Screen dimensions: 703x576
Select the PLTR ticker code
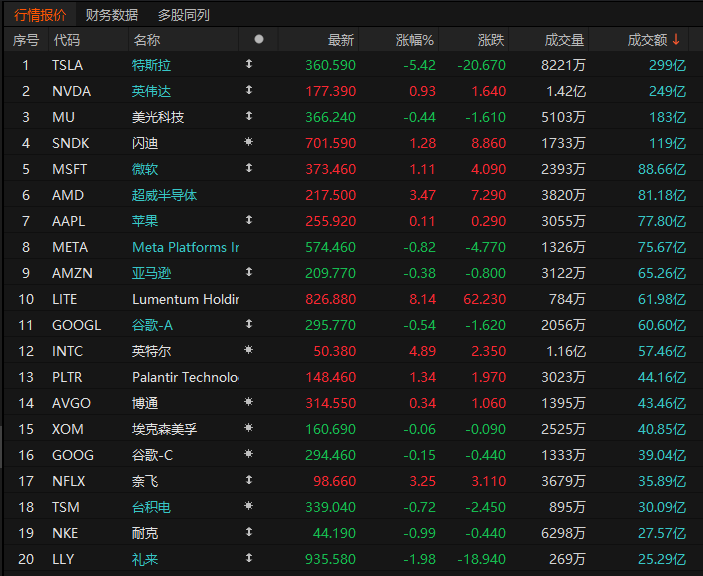click(67, 377)
